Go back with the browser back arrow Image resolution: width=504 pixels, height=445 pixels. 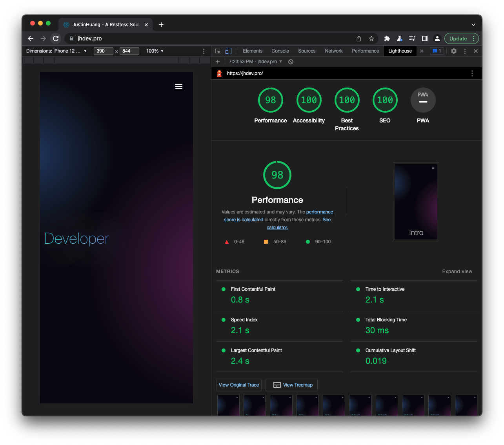[31, 38]
